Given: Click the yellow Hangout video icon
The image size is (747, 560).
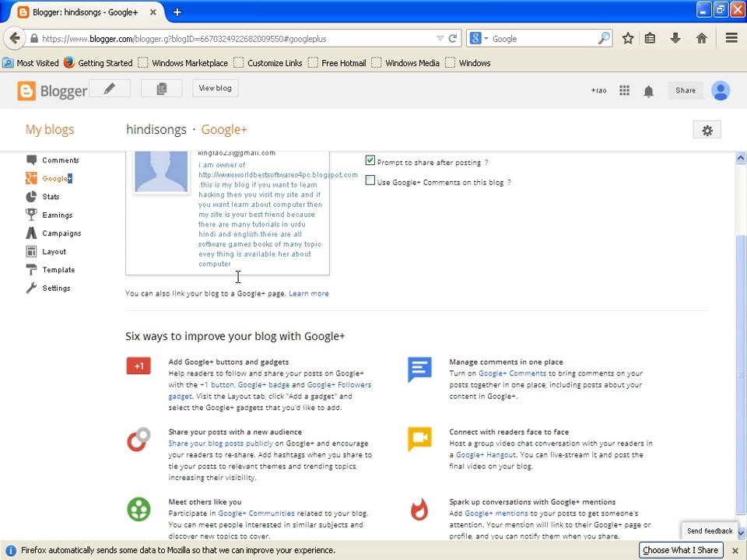Looking at the screenshot, I should pyautogui.click(x=419, y=439).
